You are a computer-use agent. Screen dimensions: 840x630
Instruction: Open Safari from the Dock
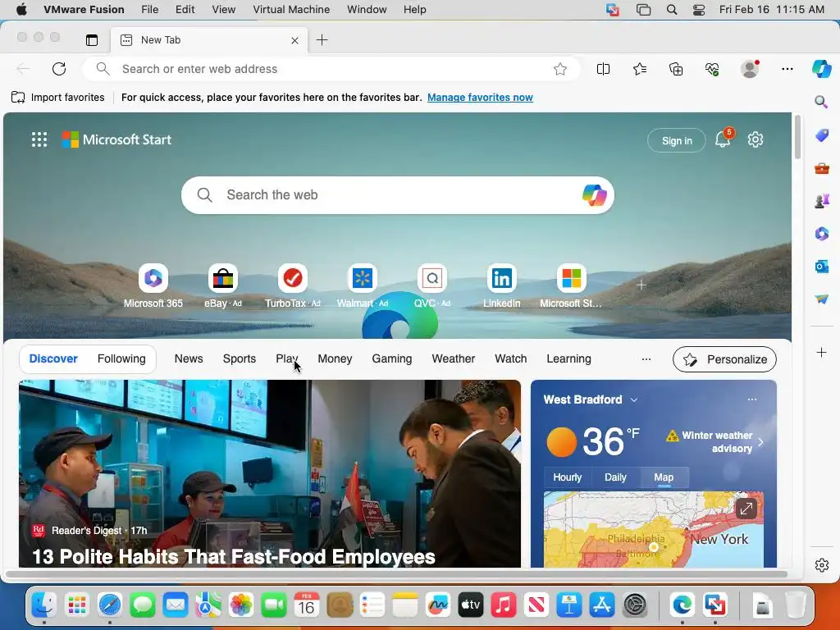pos(110,605)
